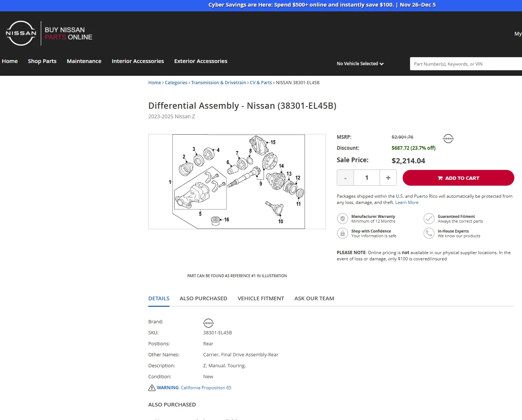
Task: Click the My account link in header
Action: point(518,34)
